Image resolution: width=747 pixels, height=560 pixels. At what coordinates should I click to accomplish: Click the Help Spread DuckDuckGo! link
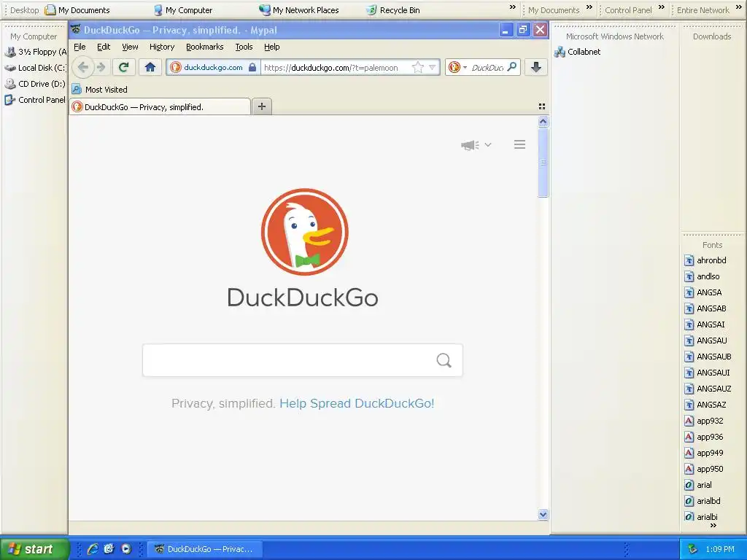(x=357, y=403)
